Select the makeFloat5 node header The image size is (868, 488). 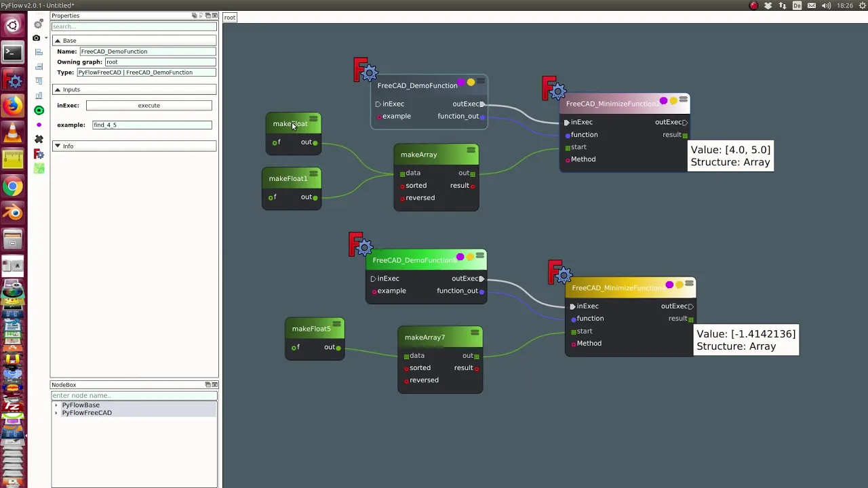(x=314, y=329)
